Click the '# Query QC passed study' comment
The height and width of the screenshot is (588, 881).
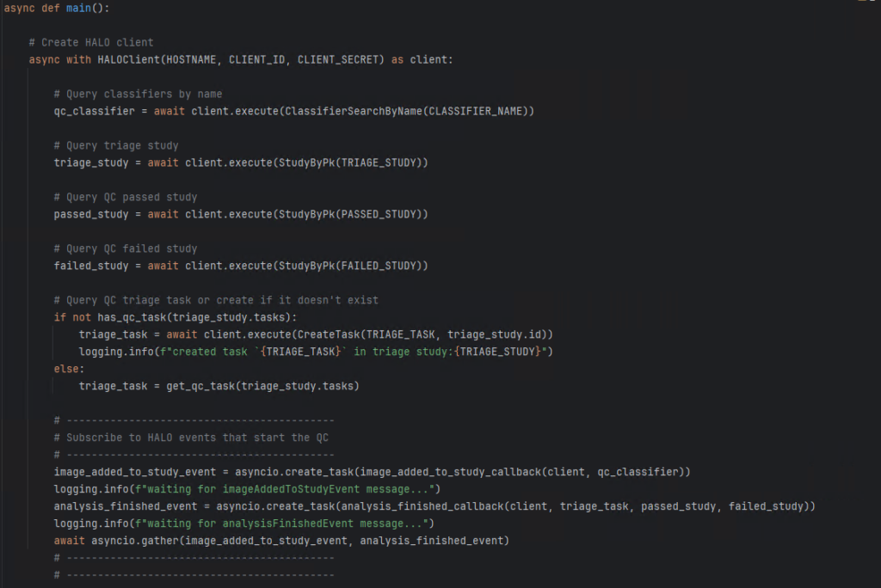[x=126, y=197]
